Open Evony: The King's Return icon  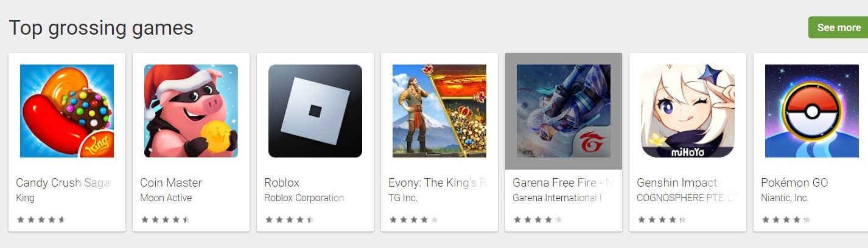coord(439,111)
